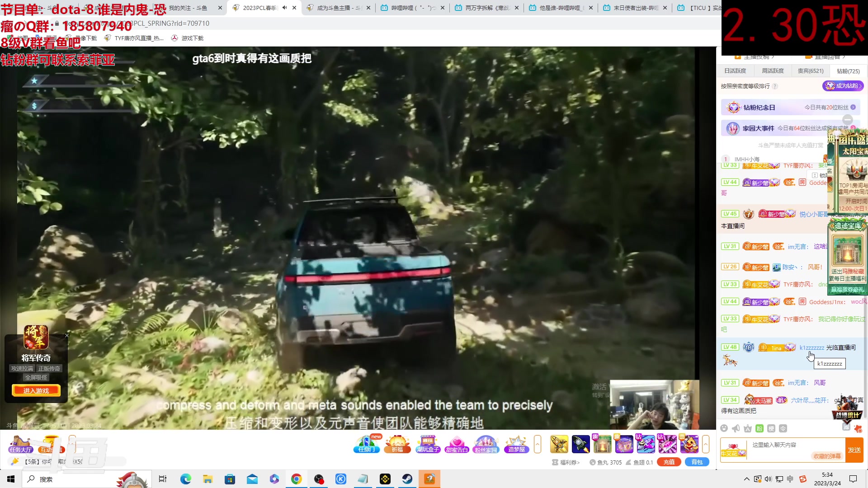Select the rocket gift icon

[559, 444]
